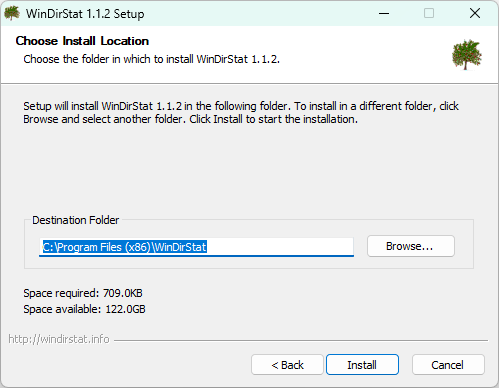Cancel the WinDirStat setup

(x=448, y=365)
